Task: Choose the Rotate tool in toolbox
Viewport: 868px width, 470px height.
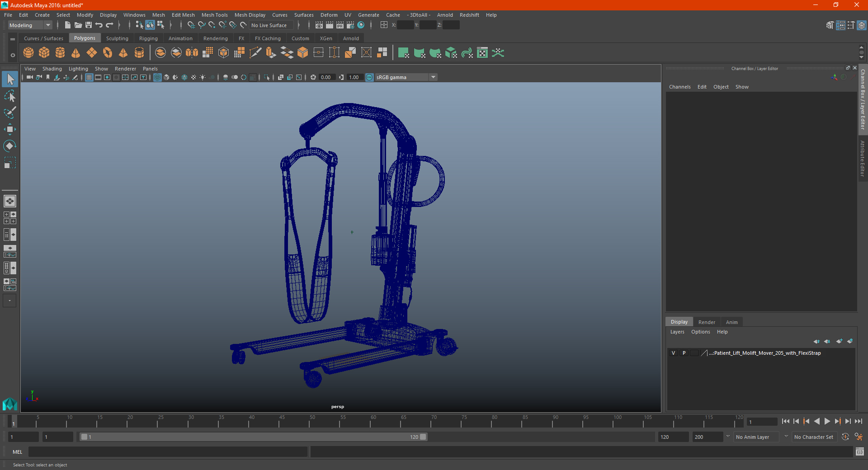Action: pyautogui.click(x=9, y=146)
